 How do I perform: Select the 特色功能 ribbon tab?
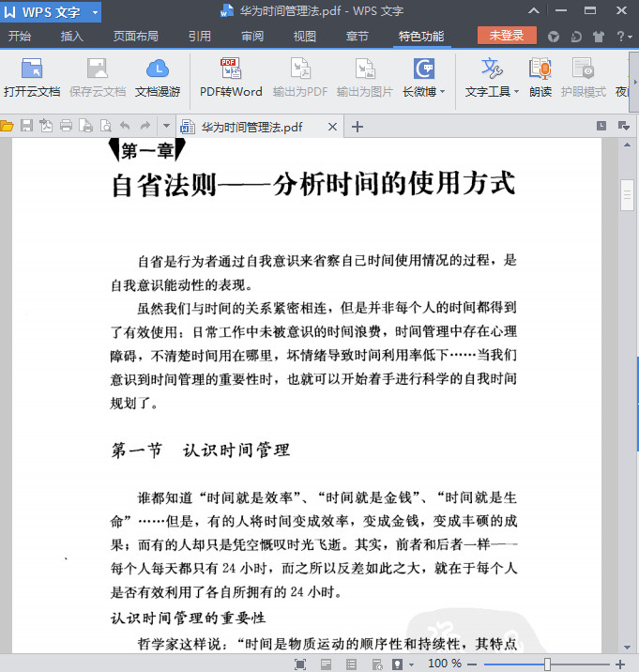421,36
